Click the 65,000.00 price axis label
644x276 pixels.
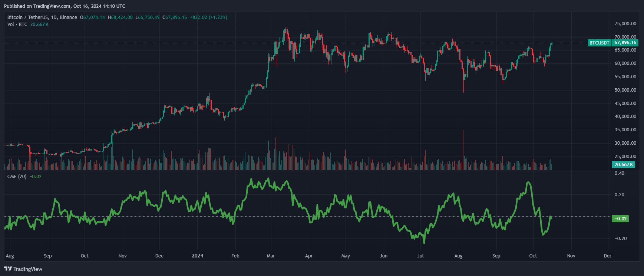625,50
